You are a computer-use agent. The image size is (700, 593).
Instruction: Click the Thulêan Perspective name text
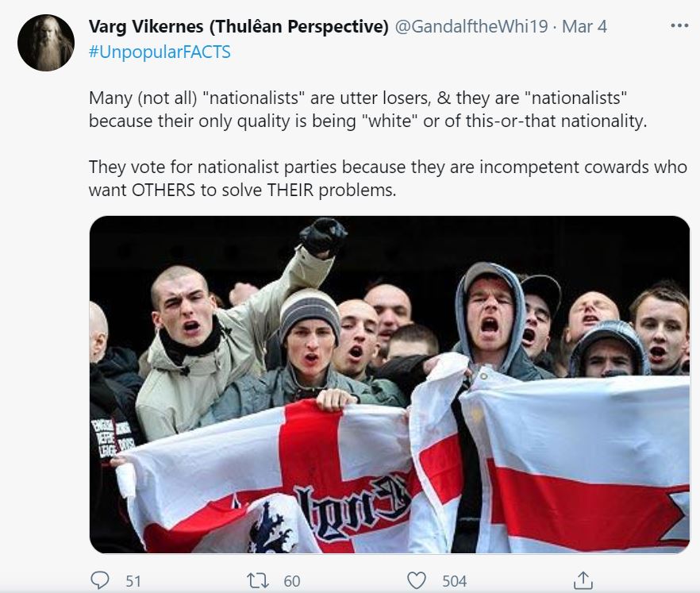tap(298, 26)
